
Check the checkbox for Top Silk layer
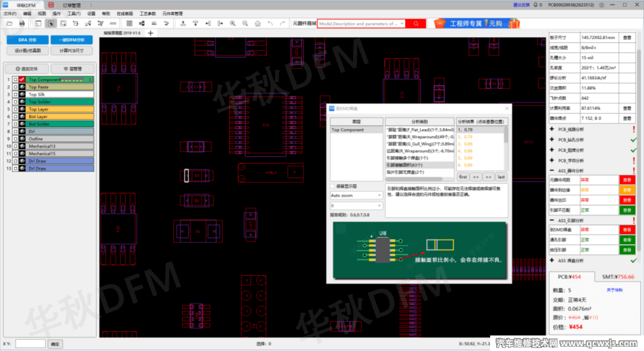[x=15, y=94]
